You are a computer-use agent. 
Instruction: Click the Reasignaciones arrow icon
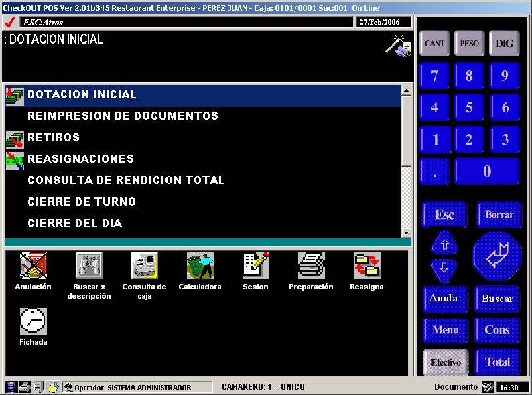(x=15, y=161)
